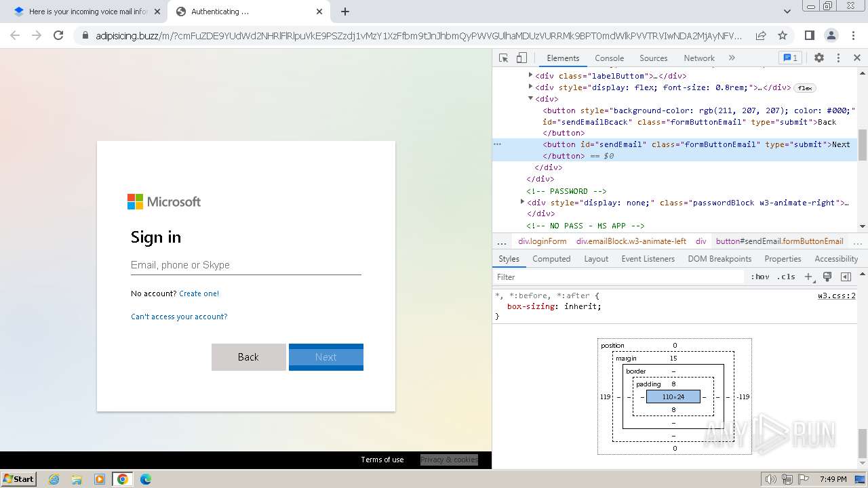The width and height of the screenshot is (868, 488).
Task: Reload the page with the refresh icon
Action: [x=58, y=35]
